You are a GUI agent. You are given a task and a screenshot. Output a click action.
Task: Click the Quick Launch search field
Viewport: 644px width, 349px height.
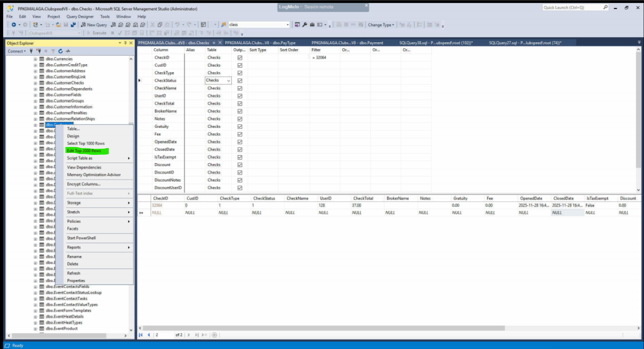[572, 8]
